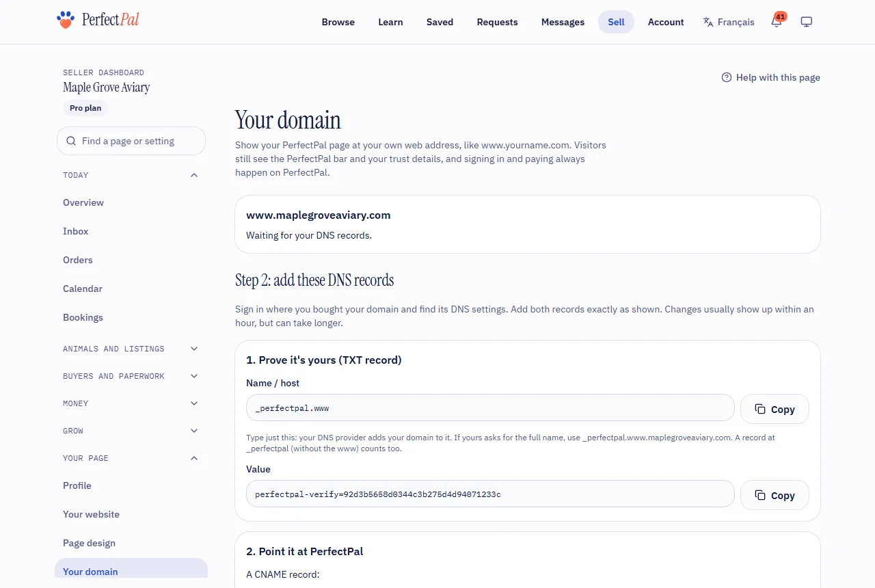This screenshot has height=588, width=875.
Task: Open the Account menu
Action: 666,22
